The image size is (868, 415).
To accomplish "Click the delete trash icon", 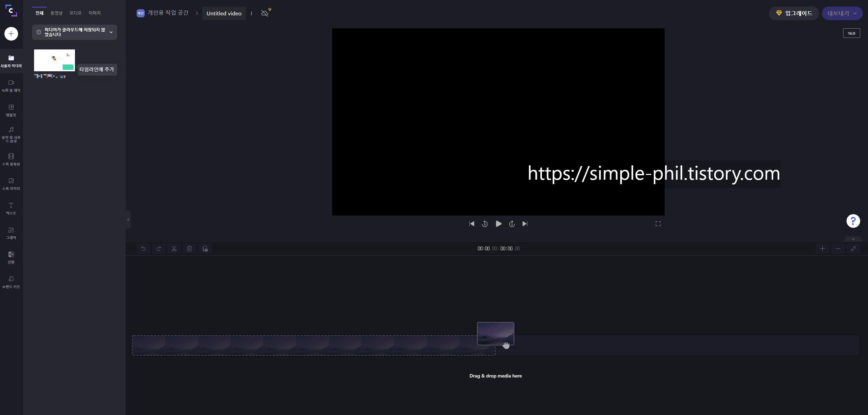I will [x=189, y=249].
